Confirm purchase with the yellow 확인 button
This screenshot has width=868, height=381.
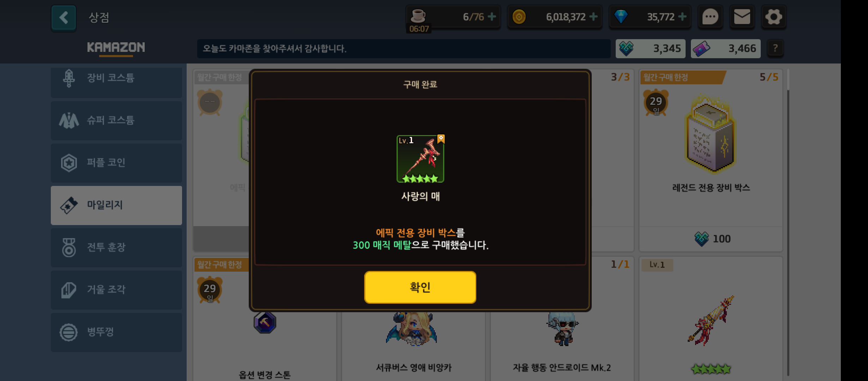click(420, 287)
